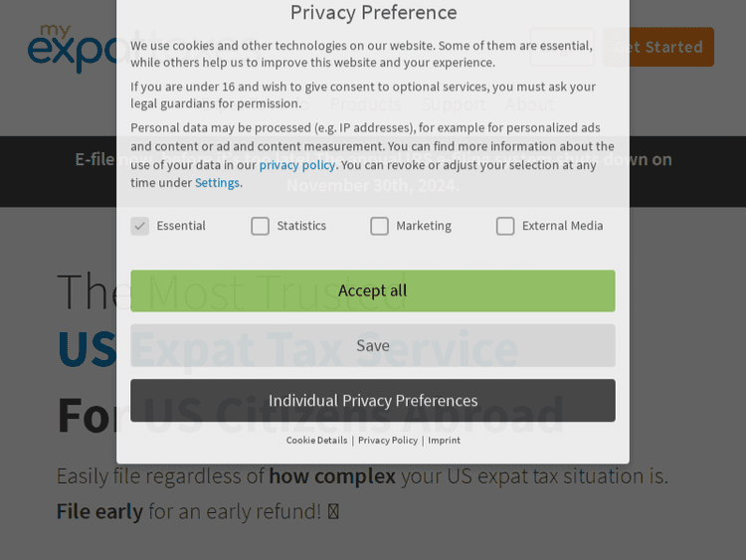746x560 pixels.
Task: Click the emoji icon after early refund text
Action: (333, 512)
